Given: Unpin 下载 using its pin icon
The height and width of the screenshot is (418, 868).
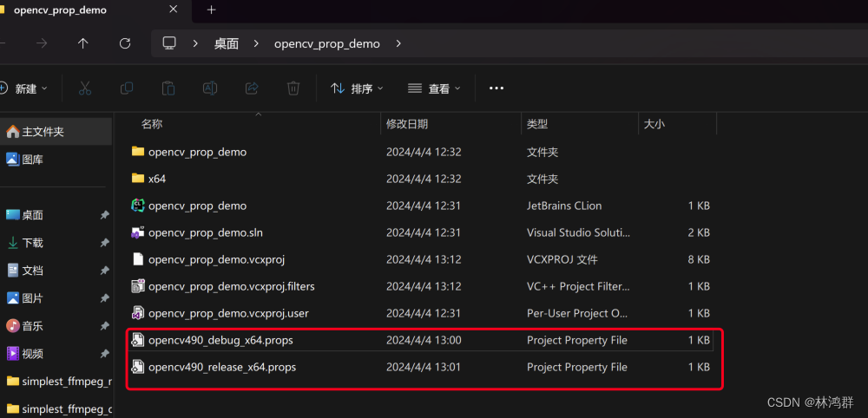Looking at the screenshot, I should click(104, 243).
